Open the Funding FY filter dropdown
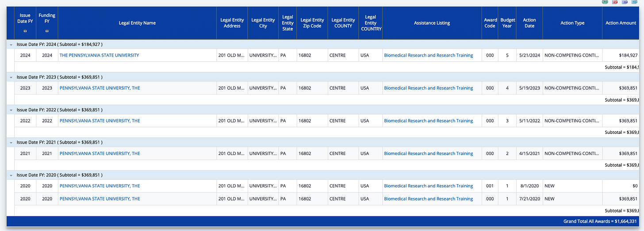This screenshot has width=644, height=231. pyautogui.click(x=47, y=31)
